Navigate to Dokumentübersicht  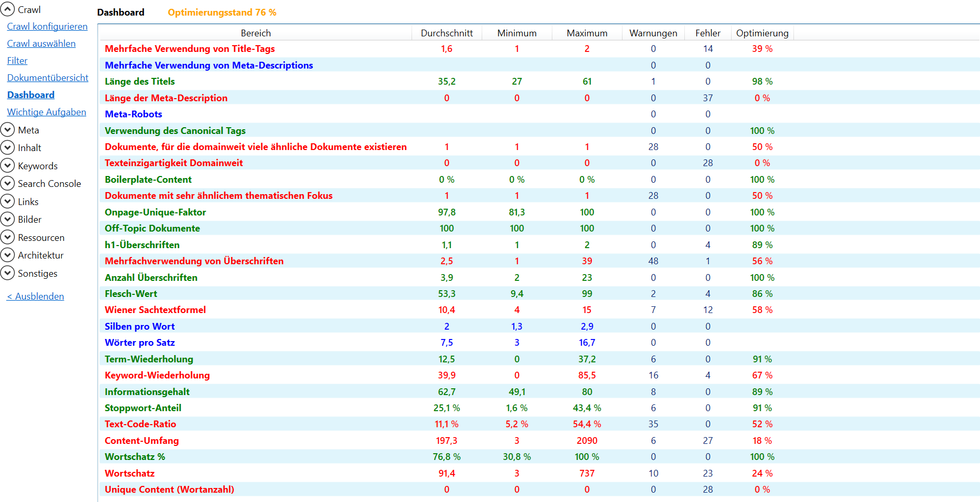pos(48,78)
